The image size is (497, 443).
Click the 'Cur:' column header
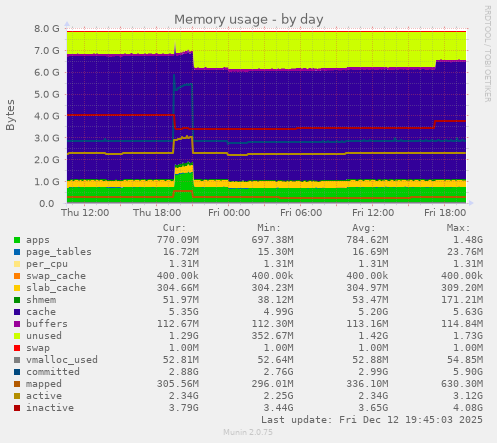(x=174, y=228)
